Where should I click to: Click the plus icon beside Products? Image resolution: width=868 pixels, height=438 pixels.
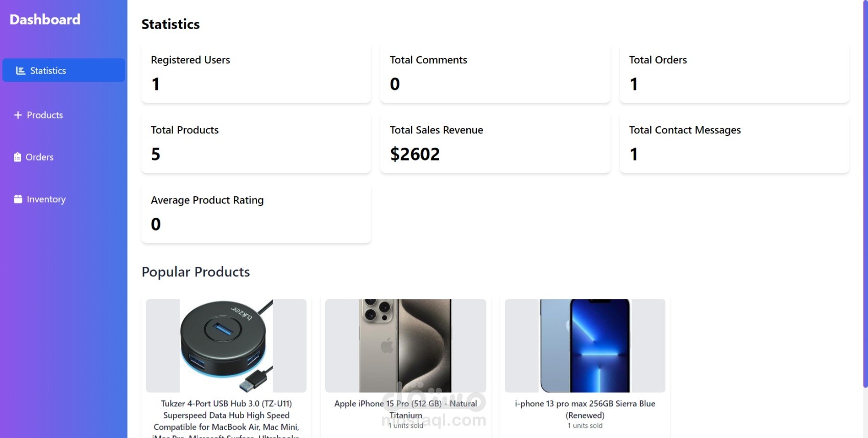pos(18,115)
